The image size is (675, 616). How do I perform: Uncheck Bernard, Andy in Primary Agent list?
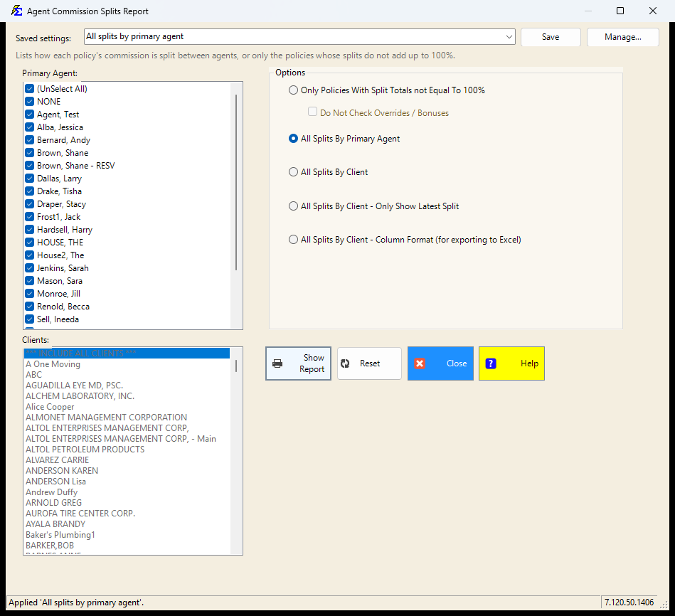29,140
